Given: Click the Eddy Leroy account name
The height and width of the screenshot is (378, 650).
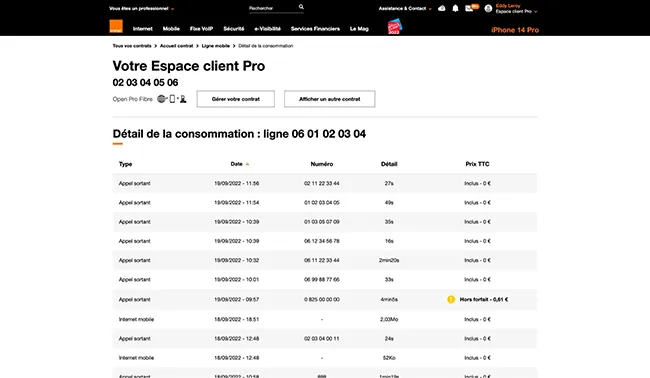Looking at the screenshot, I should (x=508, y=6).
